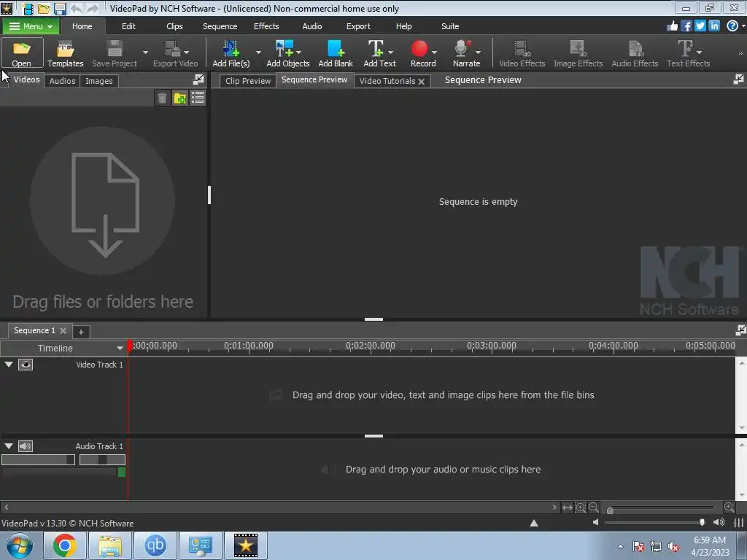Open the Templates tool
This screenshot has height=560, width=747.
tap(65, 53)
